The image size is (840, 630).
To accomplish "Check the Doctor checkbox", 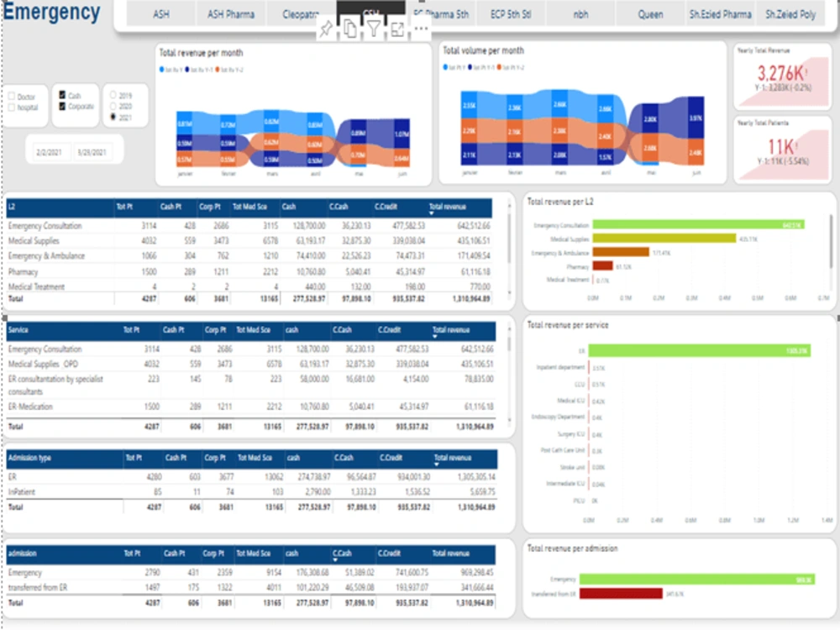I will pos(11,96).
